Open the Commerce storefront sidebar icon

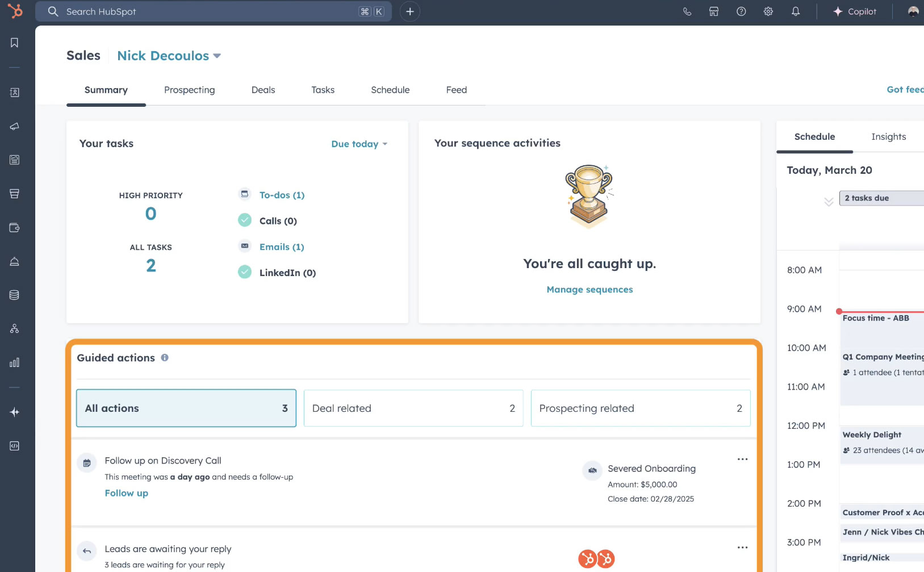tap(14, 194)
